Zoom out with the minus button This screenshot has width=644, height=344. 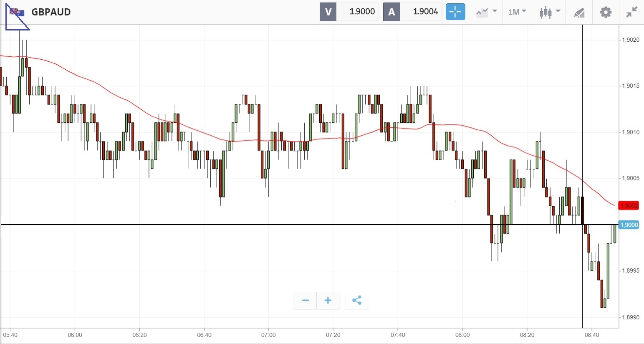click(306, 301)
